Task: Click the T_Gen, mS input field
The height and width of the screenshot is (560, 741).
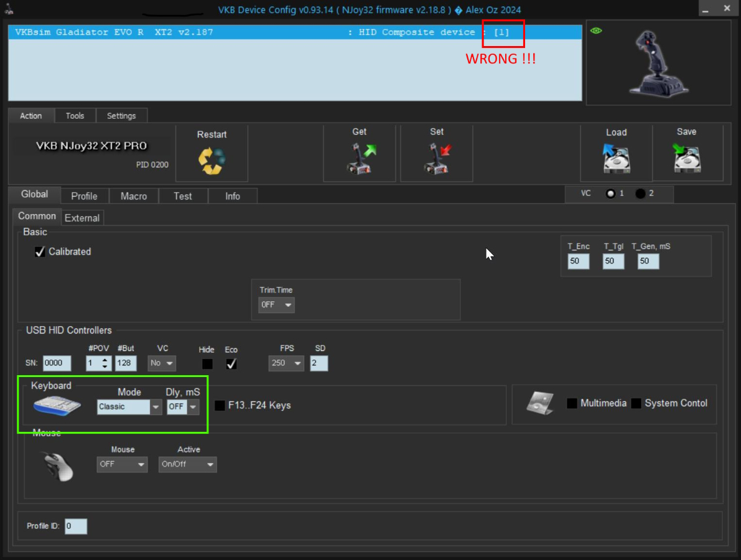Action: point(648,261)
